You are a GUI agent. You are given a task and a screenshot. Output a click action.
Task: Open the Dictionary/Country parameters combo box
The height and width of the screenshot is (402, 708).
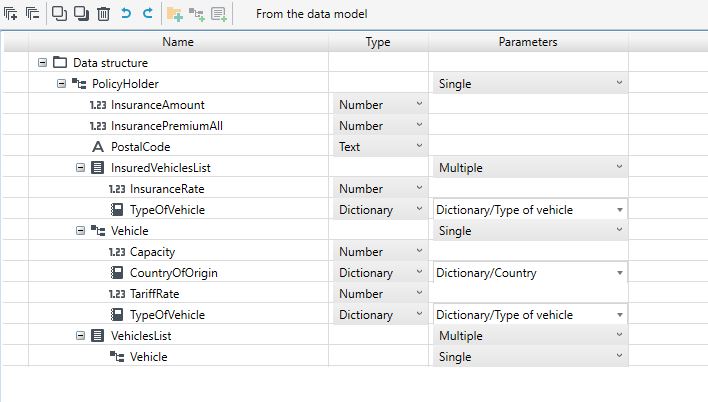click(x=530, y=273)
